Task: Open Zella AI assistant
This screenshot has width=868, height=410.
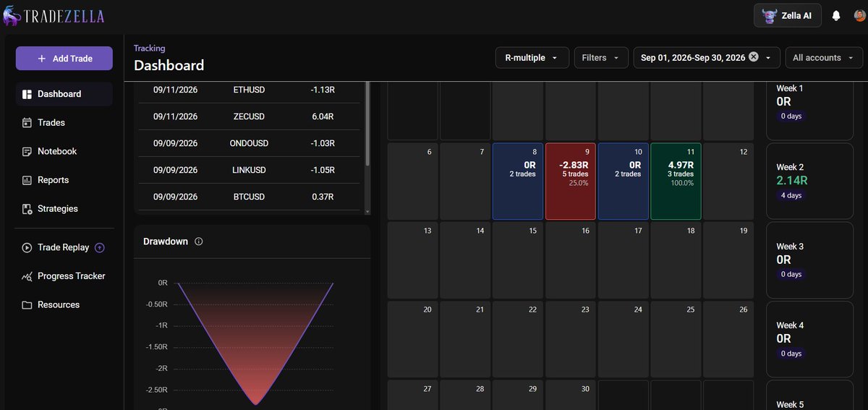Action: [787, 15]
